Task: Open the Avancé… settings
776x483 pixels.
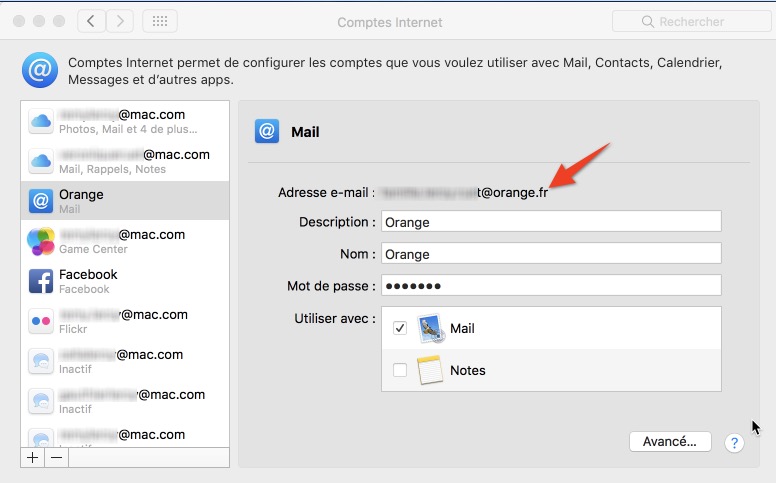Action: click(670, 441)
